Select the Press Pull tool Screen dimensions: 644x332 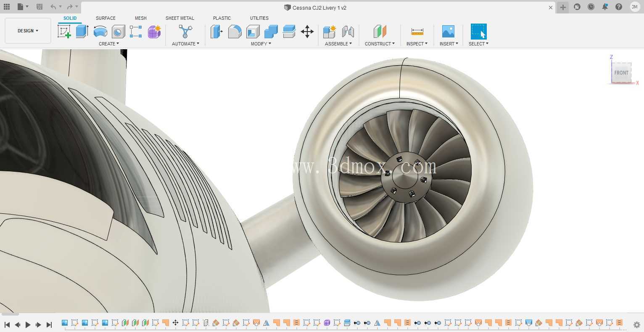click(x=216, y=32)
